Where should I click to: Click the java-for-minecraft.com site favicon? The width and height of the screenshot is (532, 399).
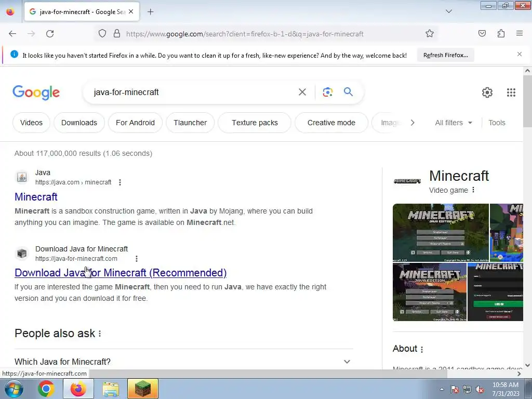click(22, 254)
